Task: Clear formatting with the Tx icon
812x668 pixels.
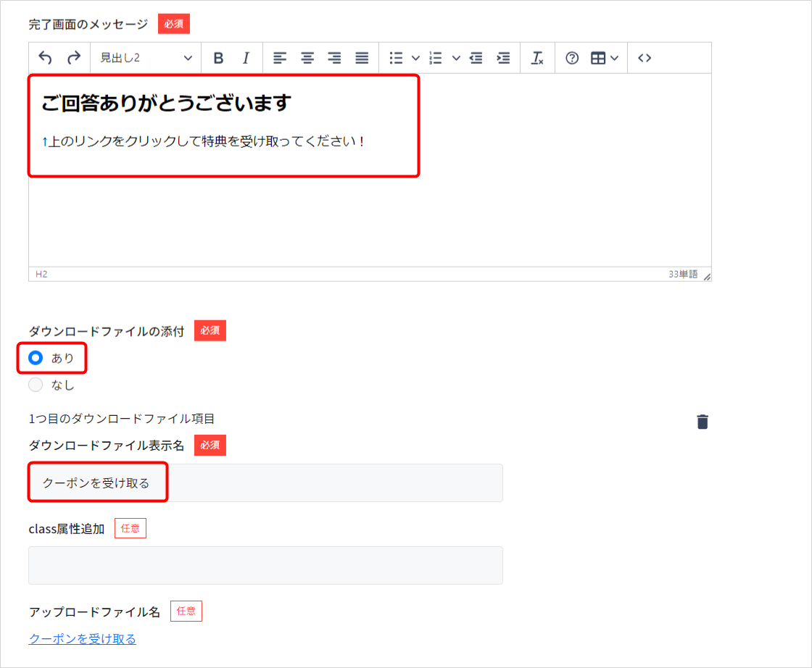Action: 537,58
